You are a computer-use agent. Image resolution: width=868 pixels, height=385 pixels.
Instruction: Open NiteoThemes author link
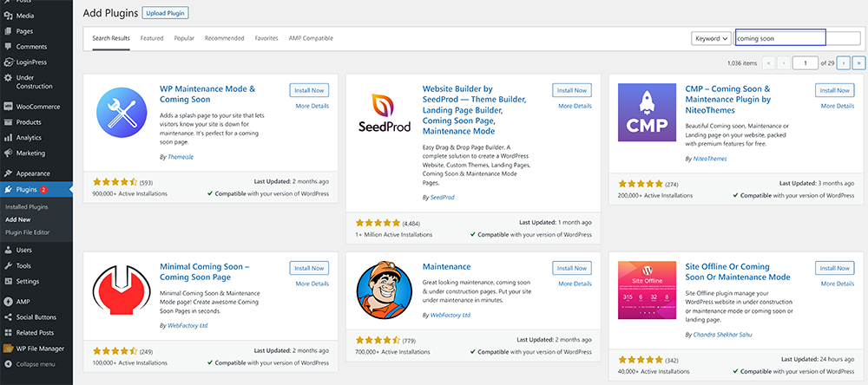tap(710, 159)
